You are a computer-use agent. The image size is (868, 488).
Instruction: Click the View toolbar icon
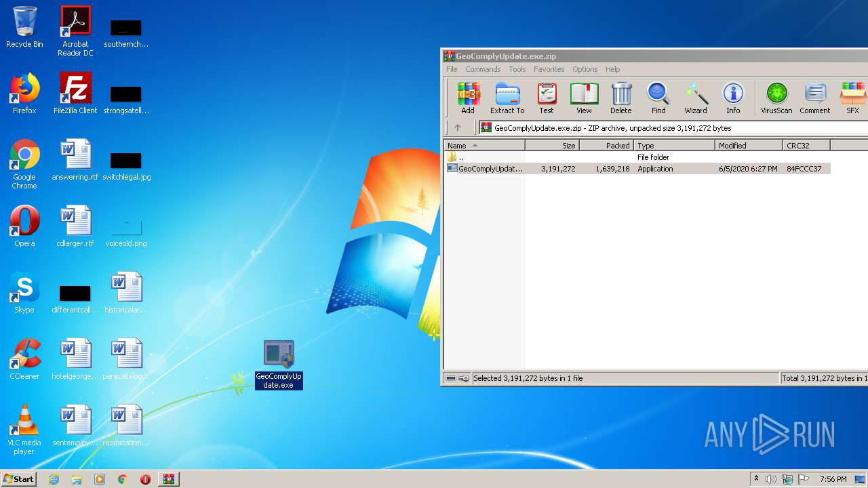pos(584,98)
